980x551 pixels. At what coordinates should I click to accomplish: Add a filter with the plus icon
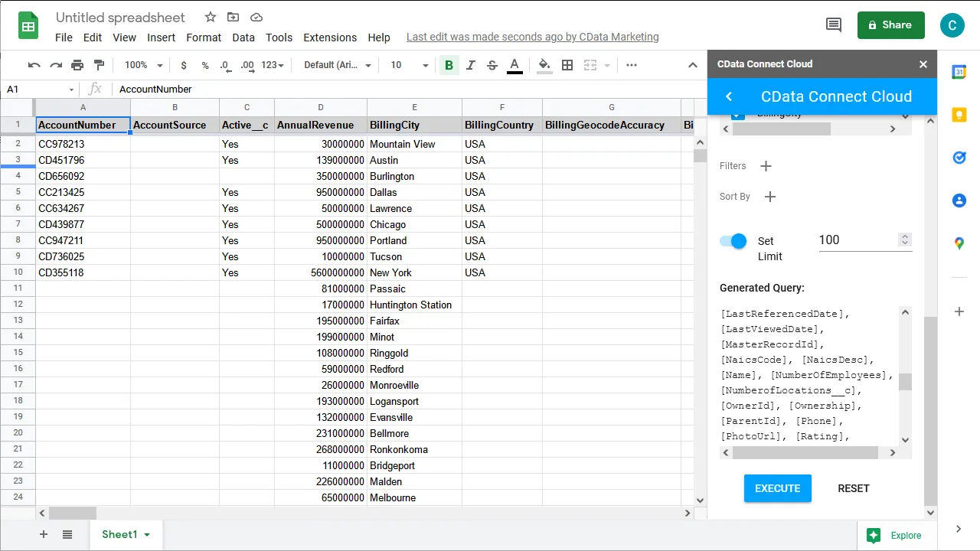tap(766, 166)
